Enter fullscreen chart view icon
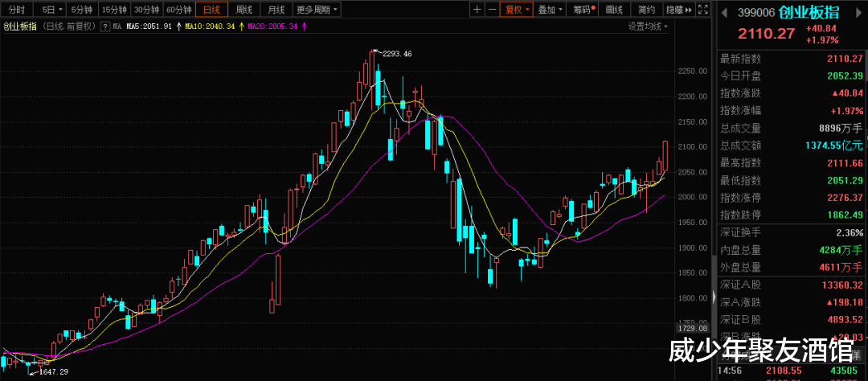The height and width of the screenshot is (381, 868). point(703,10)
